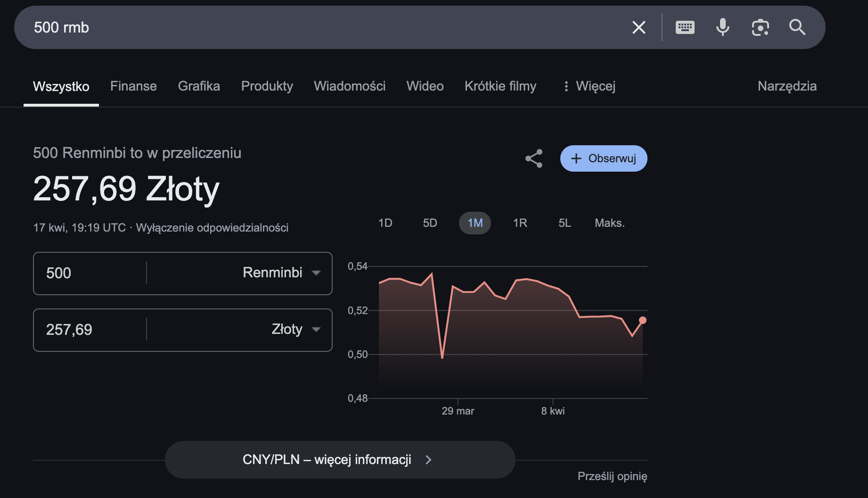Go to the Wiadomości tab

349,86
